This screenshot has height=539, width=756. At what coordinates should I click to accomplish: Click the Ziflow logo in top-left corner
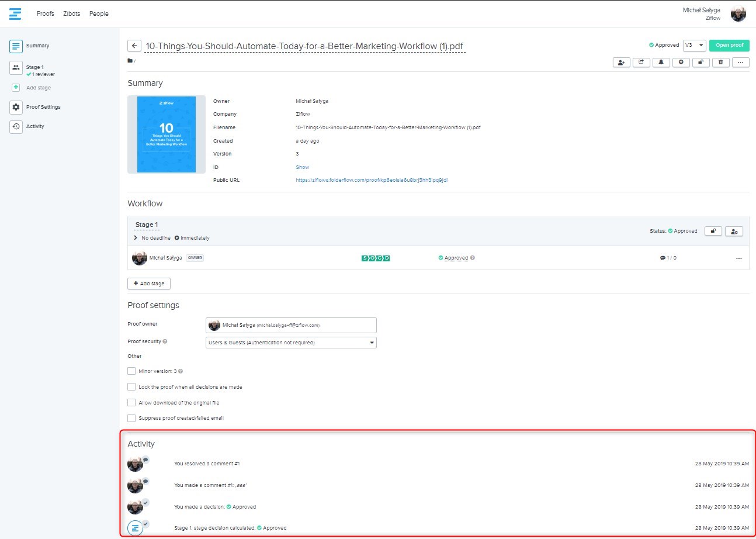15,13
